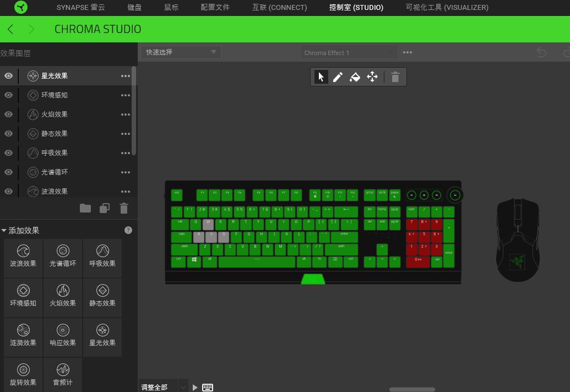570x392 pixels.
Task: Click the back arrow in header
Action: (x=10, y=29)
